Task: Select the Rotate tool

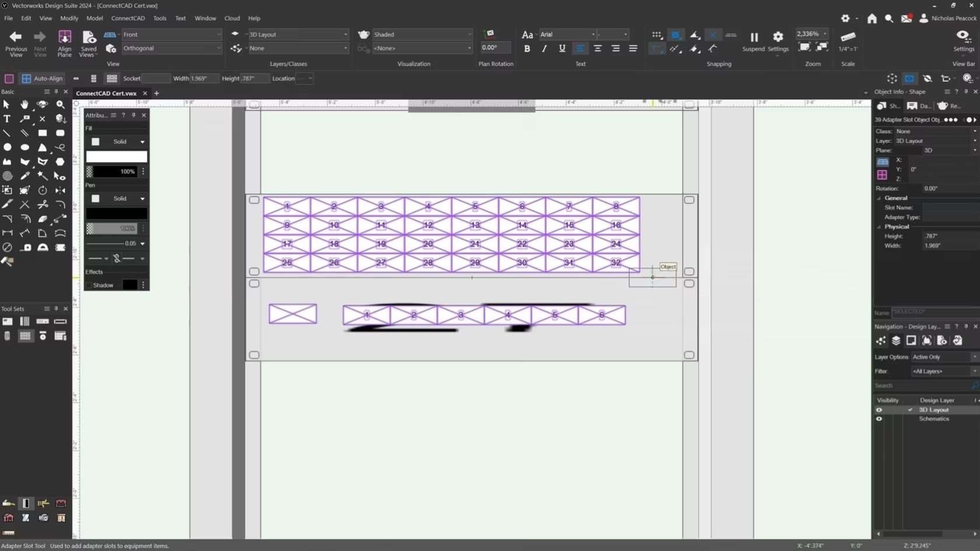Action: coord(42,191)
